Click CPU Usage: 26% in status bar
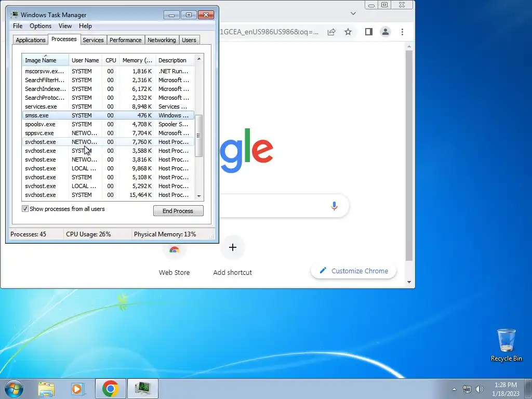Viewport: 532px width, 399px height. (x=88, y=234)
